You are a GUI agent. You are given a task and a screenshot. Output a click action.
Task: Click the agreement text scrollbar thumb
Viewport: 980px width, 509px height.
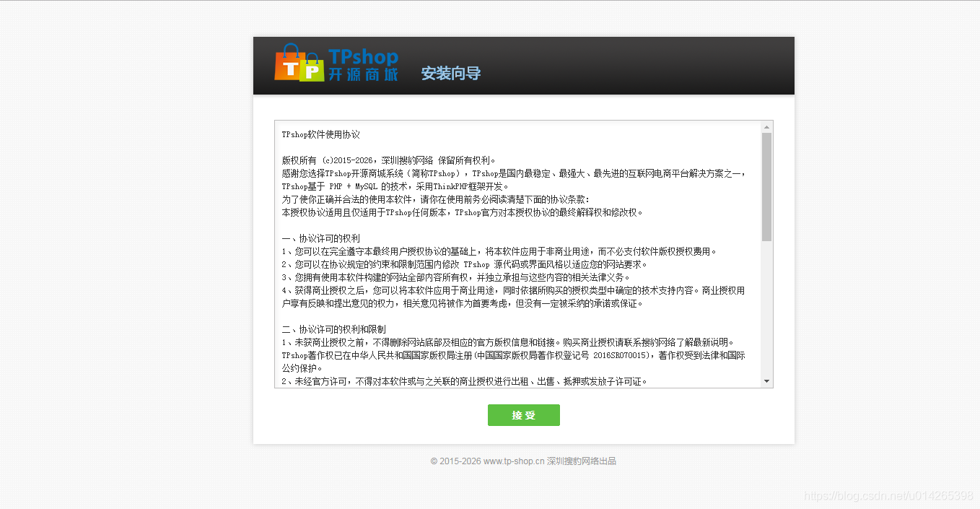766,186
